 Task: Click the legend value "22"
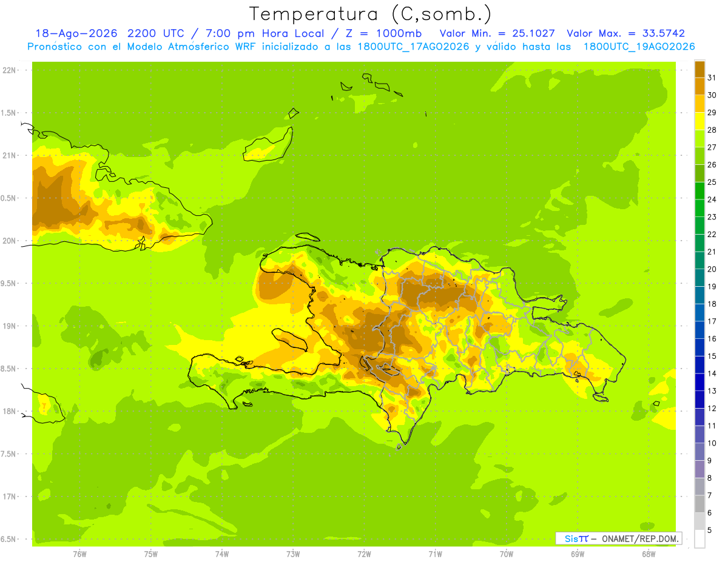click(712, 234)
